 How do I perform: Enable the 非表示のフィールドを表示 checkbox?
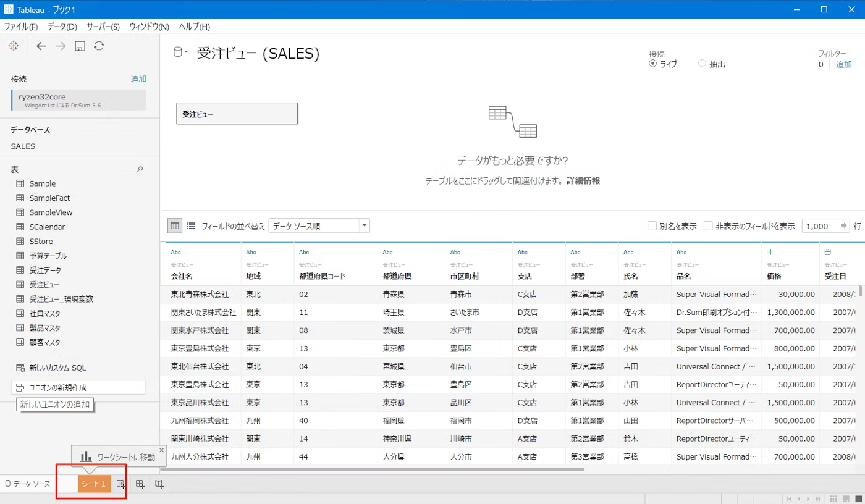tap(708, 226)
